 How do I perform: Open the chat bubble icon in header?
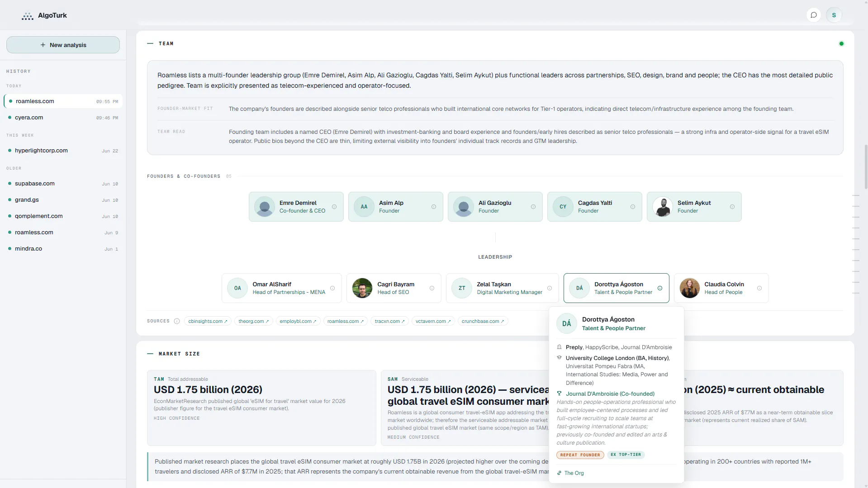[x=813, y=15]
